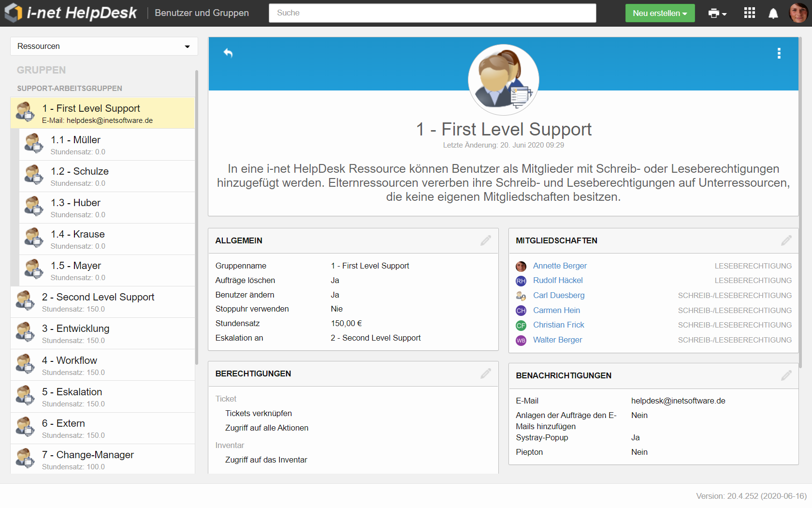Open the Neu erstellen dropdown button
812x508 pixels.
tap(660, 13)
